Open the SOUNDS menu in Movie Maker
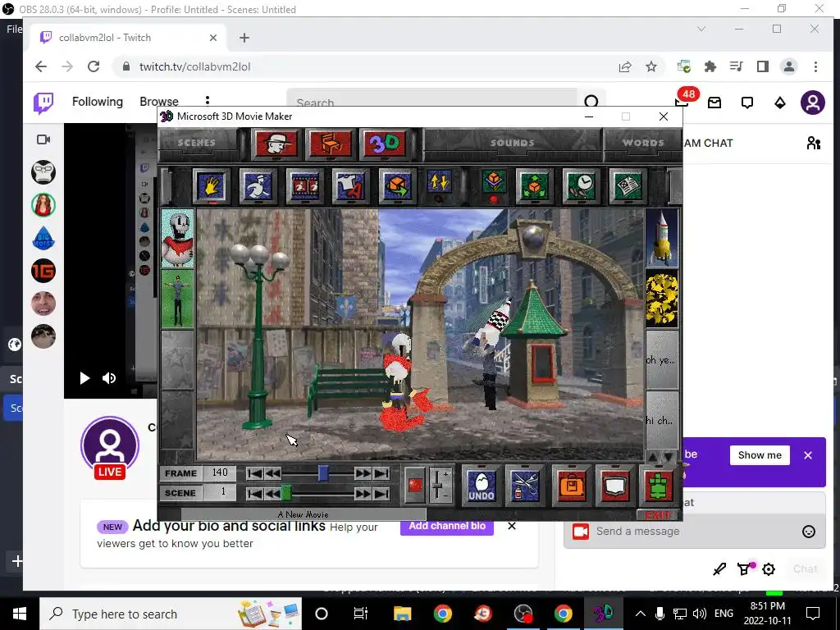The width and height of the screenshot is (840, 630). pos(512,143)
